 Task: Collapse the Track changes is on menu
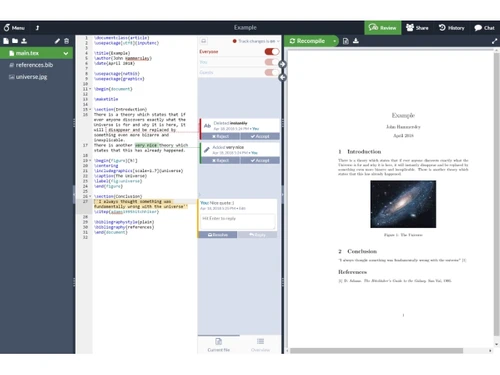pos(257,41)
